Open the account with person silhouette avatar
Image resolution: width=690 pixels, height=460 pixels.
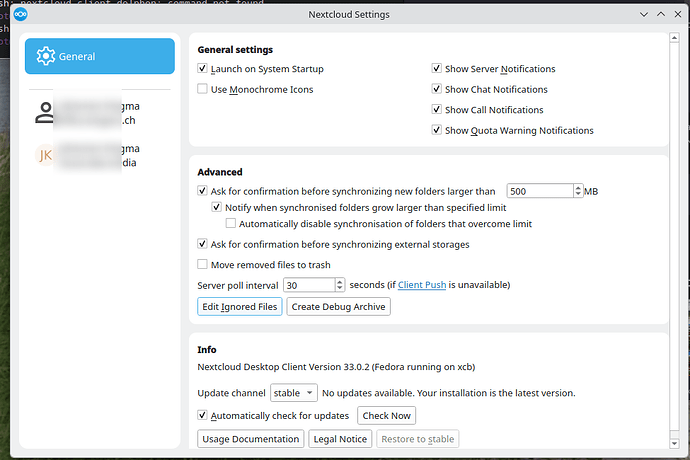(100, 113)
